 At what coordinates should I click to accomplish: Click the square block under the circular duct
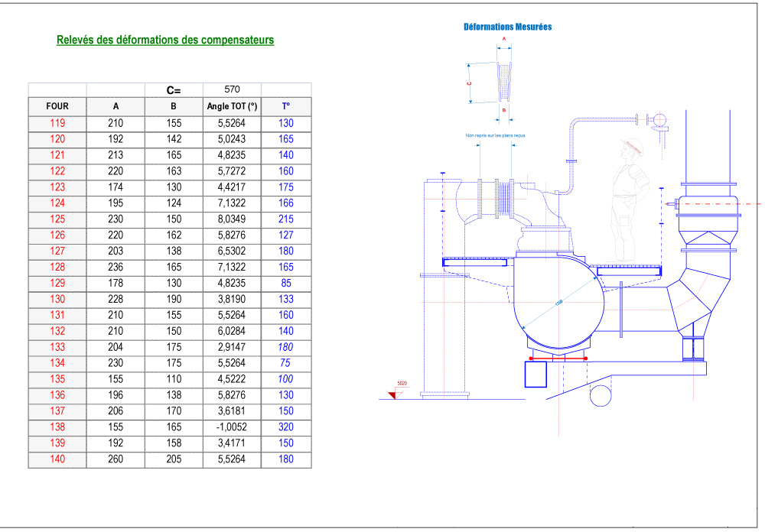tap(535, 375)
